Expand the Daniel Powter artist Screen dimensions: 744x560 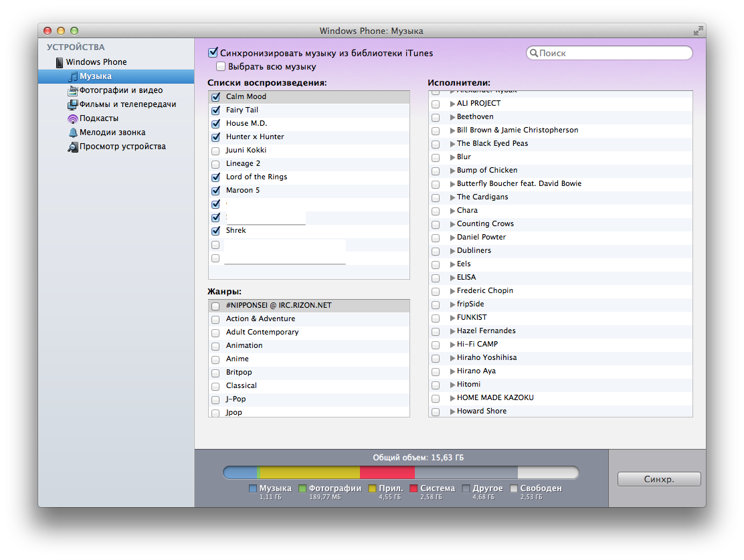point(452,238)
